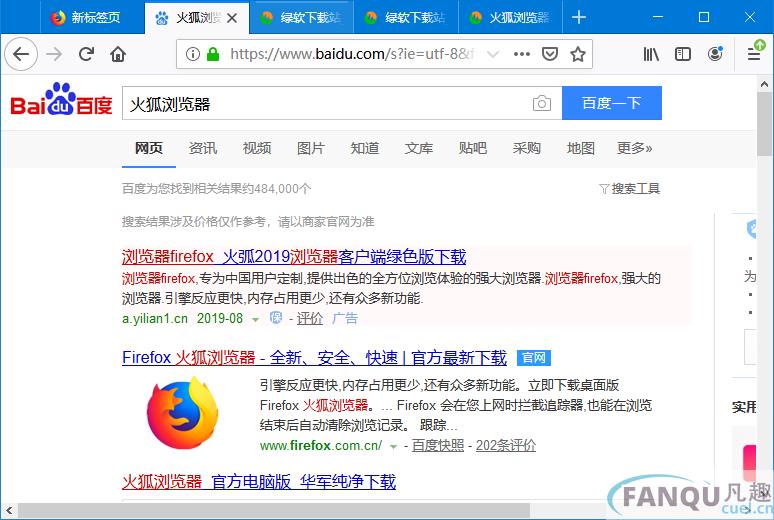
Task: Expand the address bar history dropdown
Action: (x=493, y=54)
